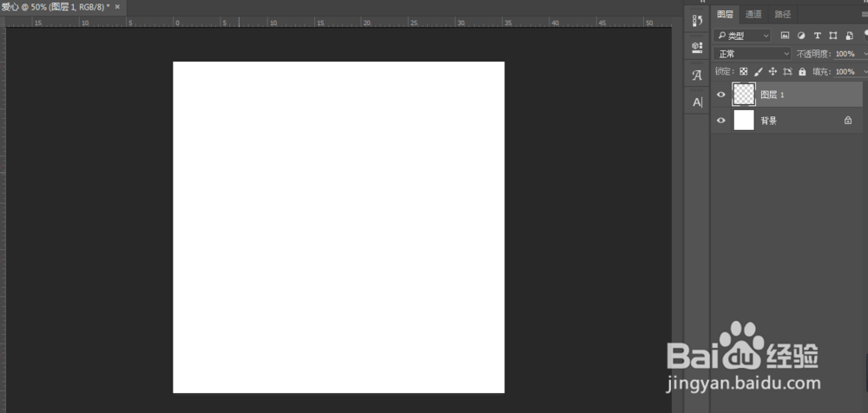Click the 不透明度 100% value field

click(845, 54)
